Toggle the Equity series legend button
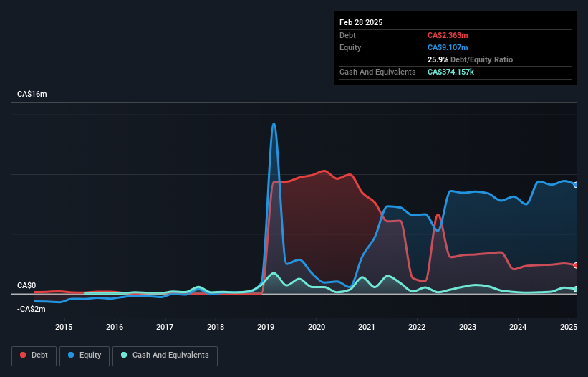This screenshot has height=377, width=588. click(x=85, y=355)
